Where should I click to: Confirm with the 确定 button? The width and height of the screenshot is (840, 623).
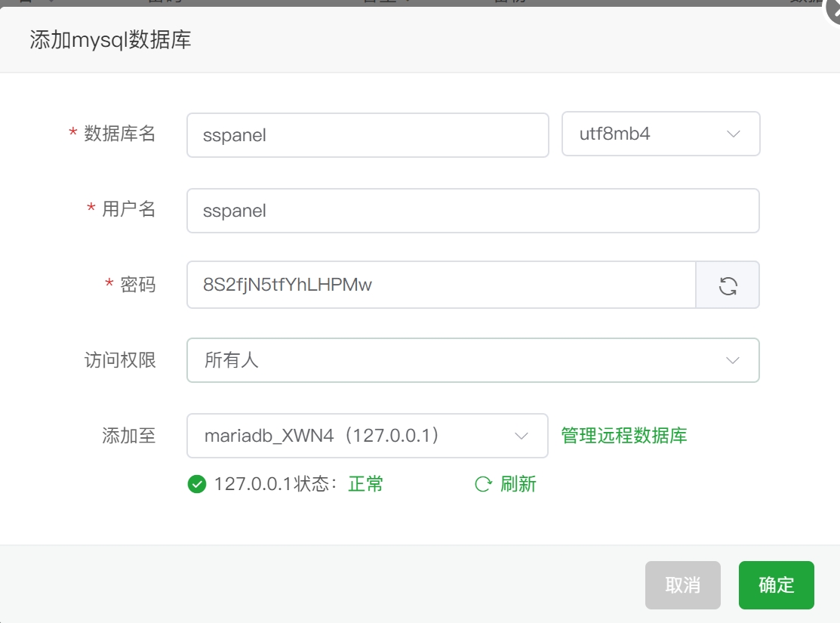pyautogui.click(x=777, y=585)
